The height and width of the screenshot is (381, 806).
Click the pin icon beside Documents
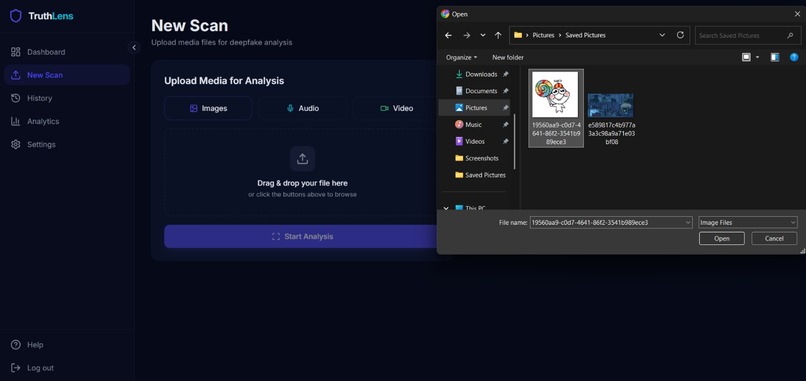click(x=506, y=91)
